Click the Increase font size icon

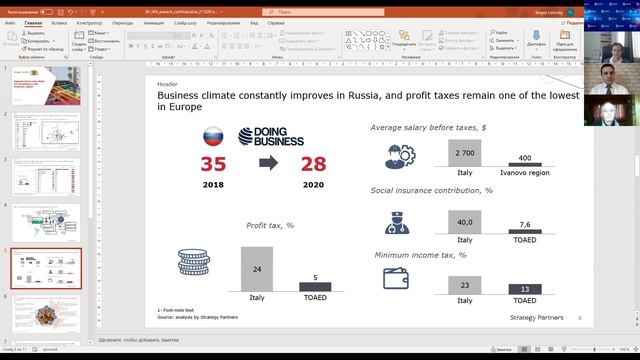194,36
